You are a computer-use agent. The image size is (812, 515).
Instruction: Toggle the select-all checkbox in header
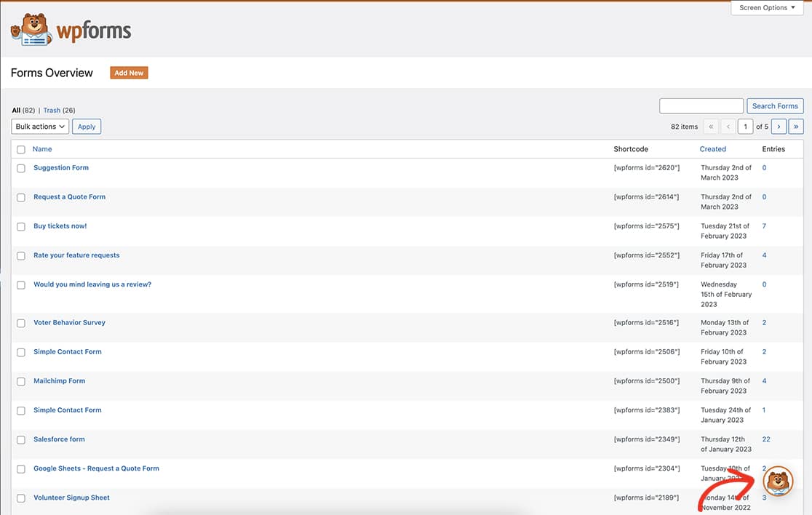point(20,150)
